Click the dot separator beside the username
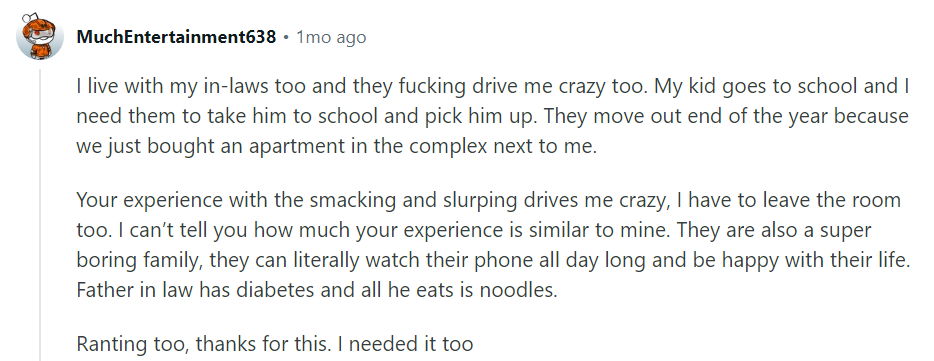 (287, 38)
